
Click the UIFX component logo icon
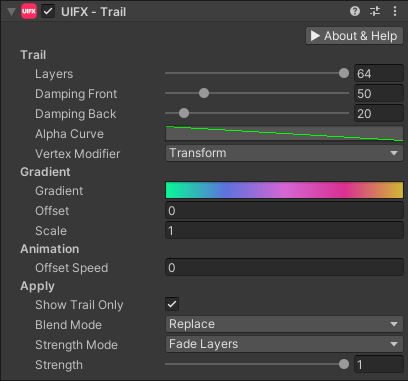tap(29, 11)
